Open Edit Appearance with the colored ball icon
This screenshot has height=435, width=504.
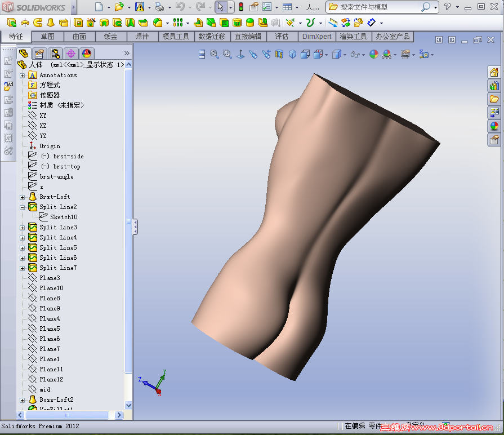click(374, 54)
